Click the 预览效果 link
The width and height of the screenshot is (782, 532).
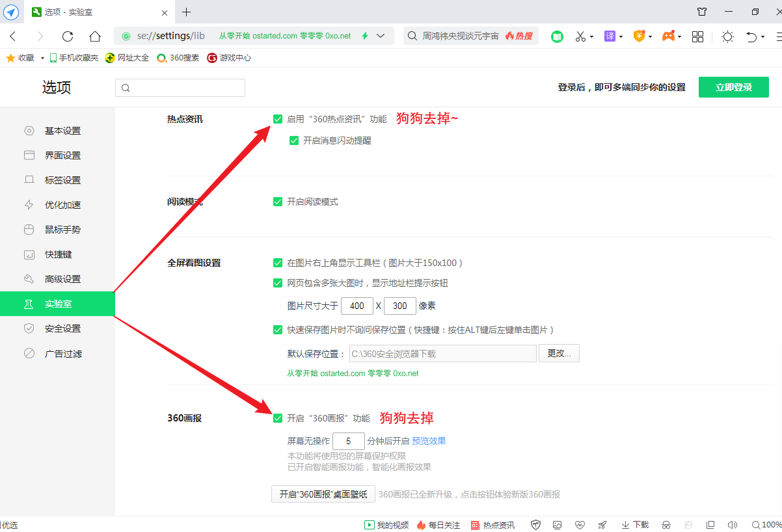coord(429,440)
